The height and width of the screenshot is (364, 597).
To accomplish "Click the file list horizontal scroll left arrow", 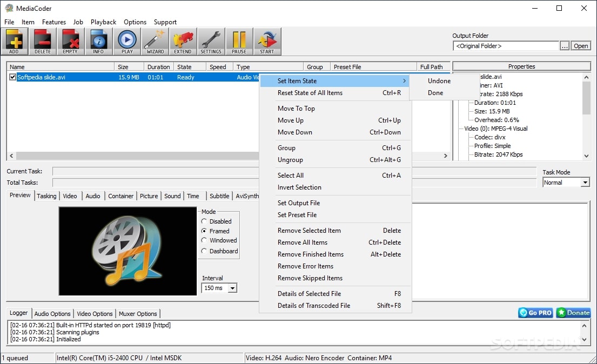I will tap(11, 156).
